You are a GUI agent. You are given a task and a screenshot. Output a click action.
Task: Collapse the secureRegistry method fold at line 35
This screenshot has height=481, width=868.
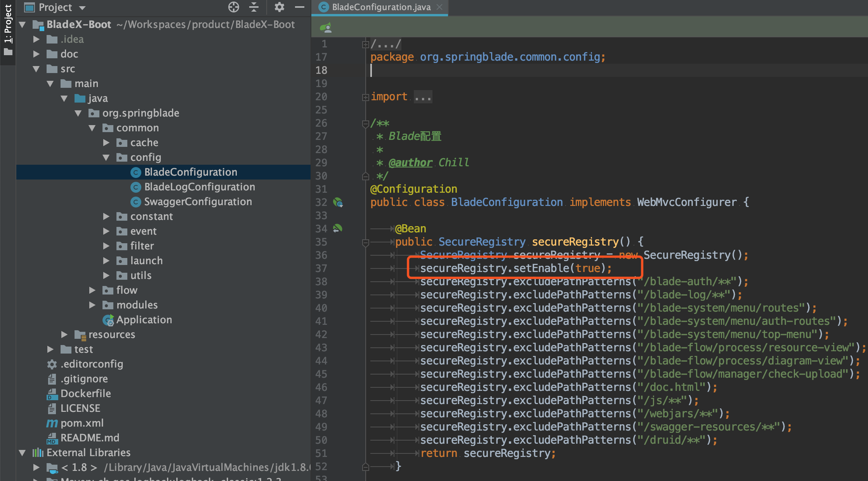[365, 243]
